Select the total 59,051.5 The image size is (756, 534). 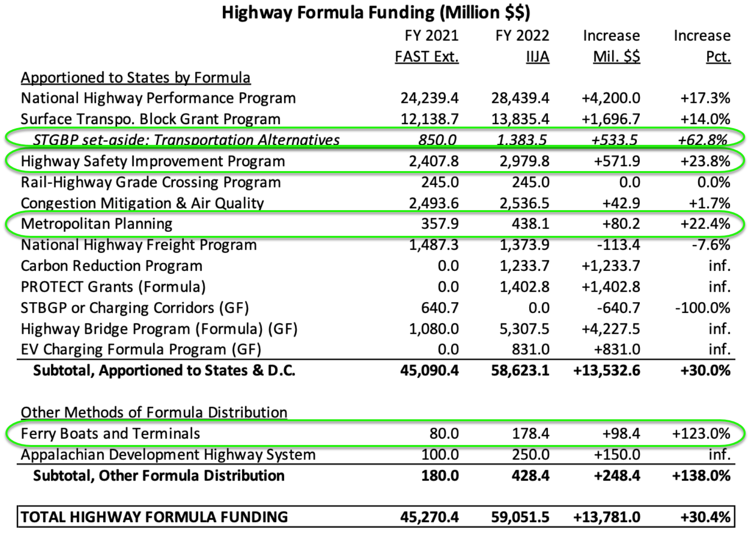click(x=520, y=517)
